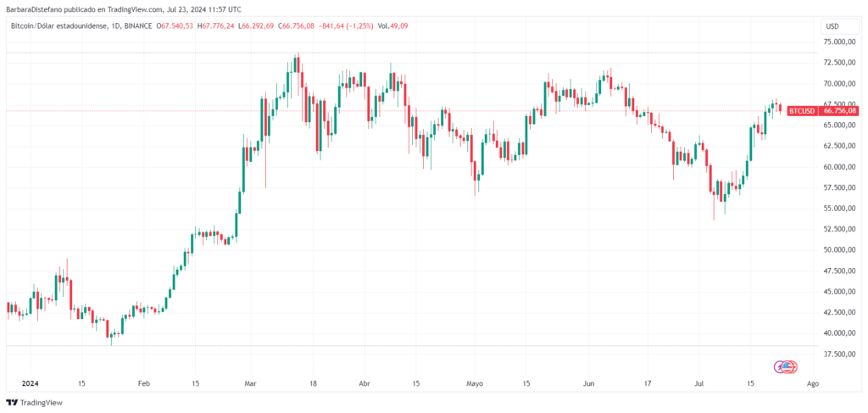Click the Jun label on time axis
The width and height of the screenshot is (868, 413).
point(590,383)
